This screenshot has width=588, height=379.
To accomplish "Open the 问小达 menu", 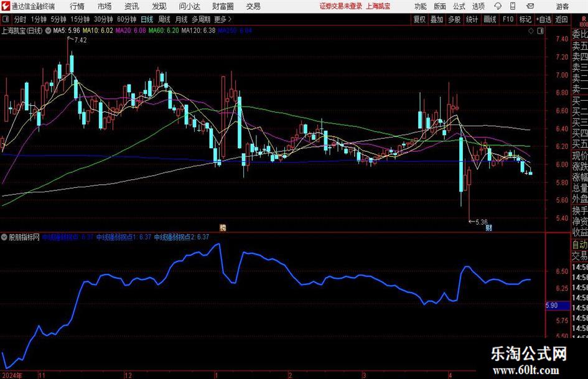I will (x=189, y=6).
